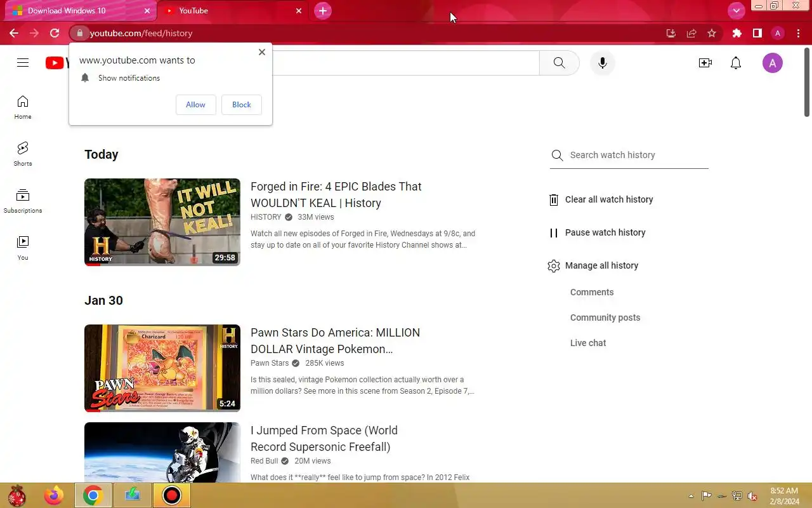This screenshot has height=508, width=812.
Task: Open YouTube notifications bell
Action: [x=736, y=63]
